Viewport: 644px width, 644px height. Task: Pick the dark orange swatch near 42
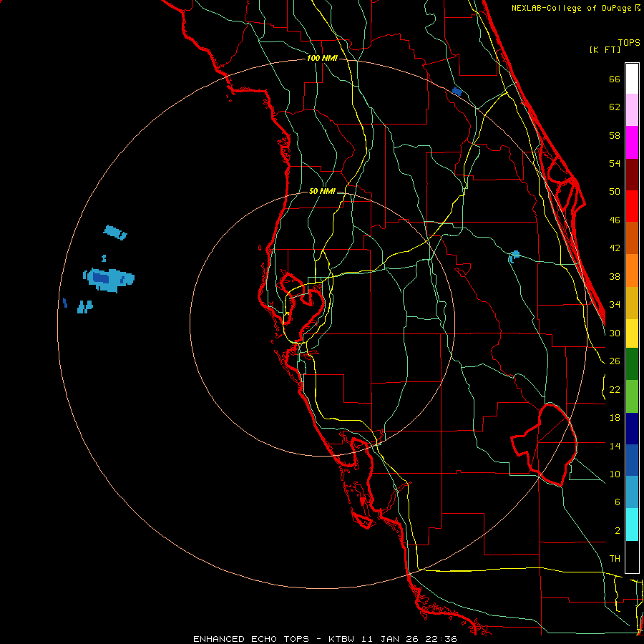[x=632, y=238]
